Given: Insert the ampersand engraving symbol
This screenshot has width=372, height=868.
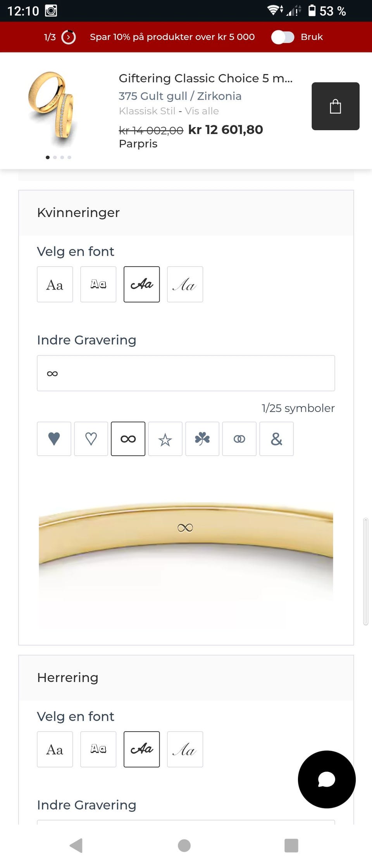Looking at the screenshot, I should pyautogui.click(x=277, y=439).
